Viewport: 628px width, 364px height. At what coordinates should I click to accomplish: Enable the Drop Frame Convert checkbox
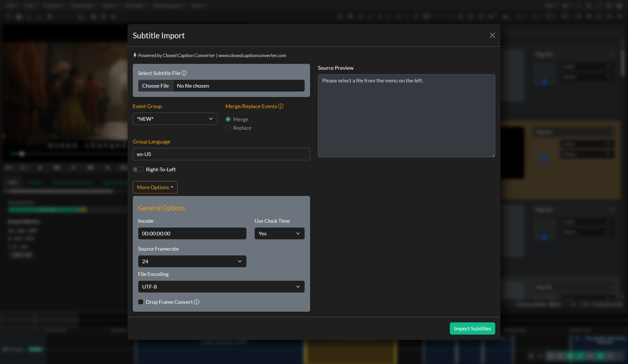[141, 302]
